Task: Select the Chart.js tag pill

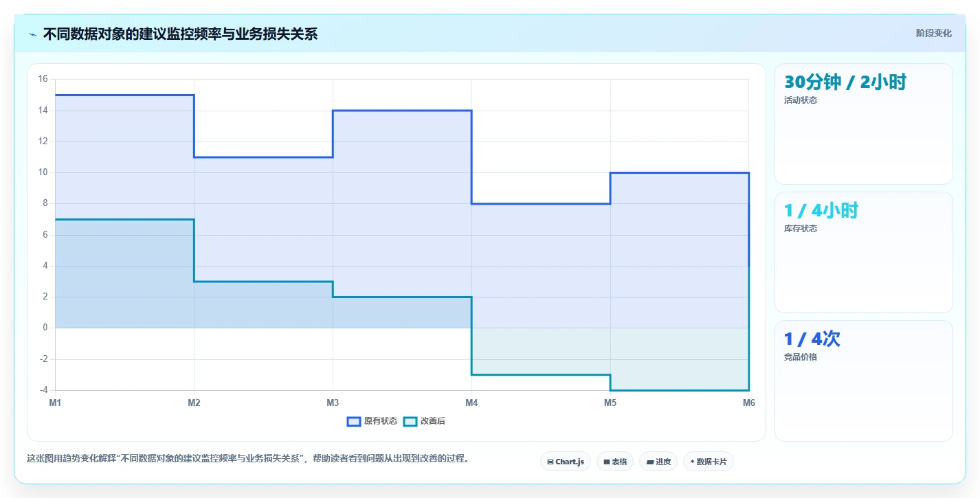Action: [566, 462]
